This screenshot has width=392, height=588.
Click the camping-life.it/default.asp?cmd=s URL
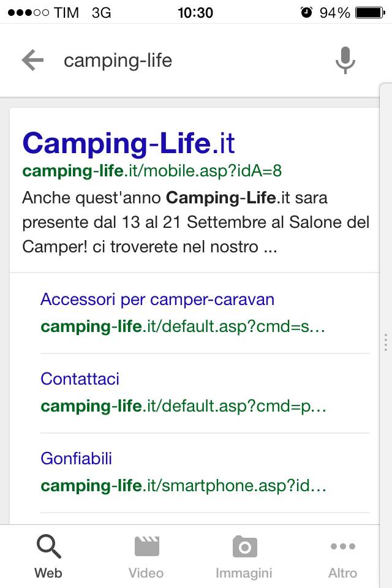click(183, 326)
